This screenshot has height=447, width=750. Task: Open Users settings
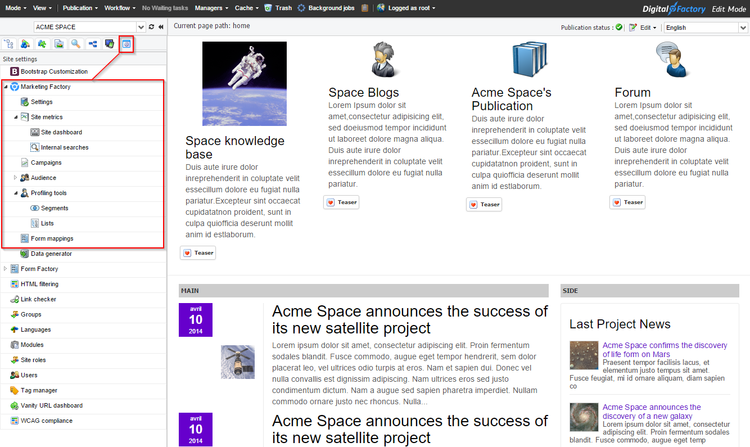pyautogui.click(x=29, y=375)
